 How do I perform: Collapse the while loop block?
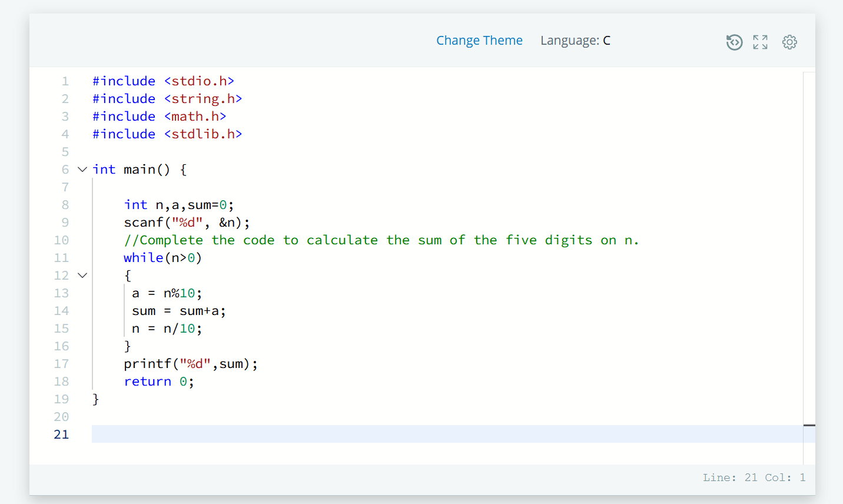tap(82, 275)
